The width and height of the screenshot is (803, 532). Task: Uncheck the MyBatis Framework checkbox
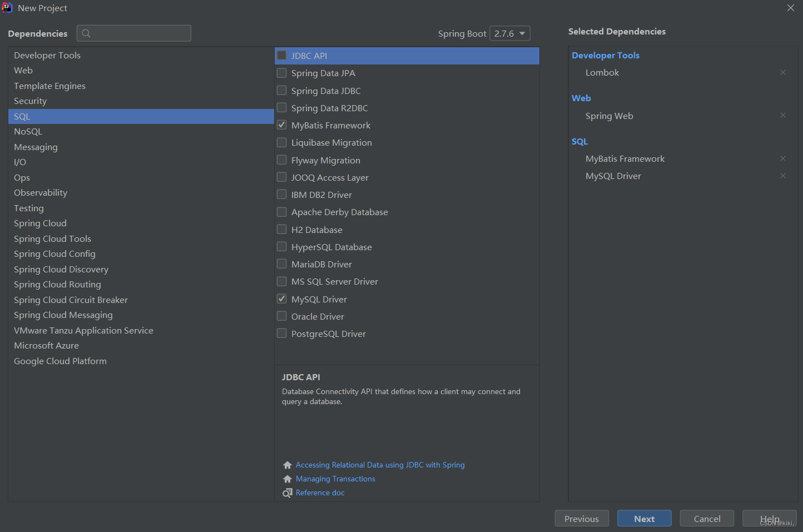pos(282,125)
